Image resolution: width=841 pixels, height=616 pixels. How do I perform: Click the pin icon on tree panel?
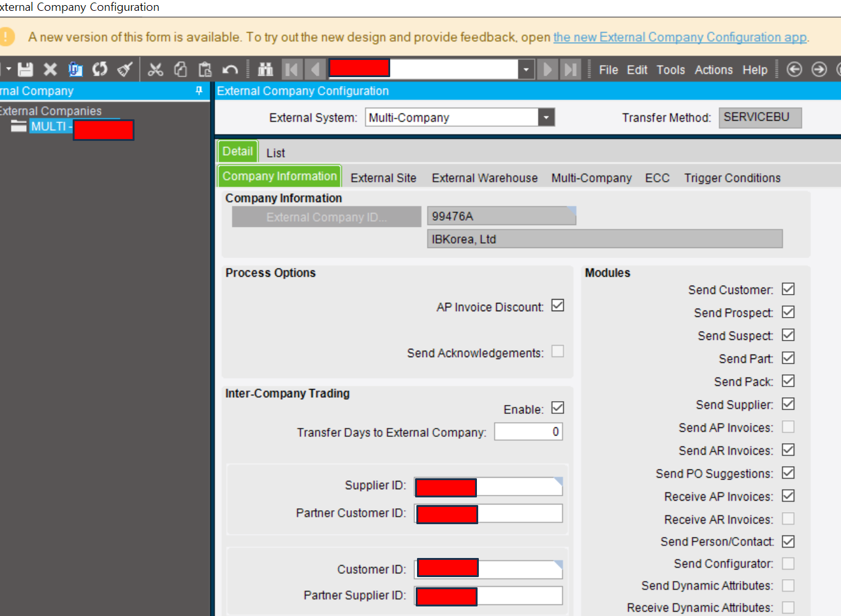point(199,91)
